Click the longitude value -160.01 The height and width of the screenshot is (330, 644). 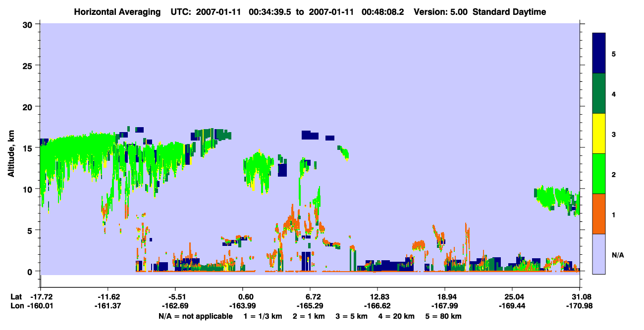(x=41, y=306)
